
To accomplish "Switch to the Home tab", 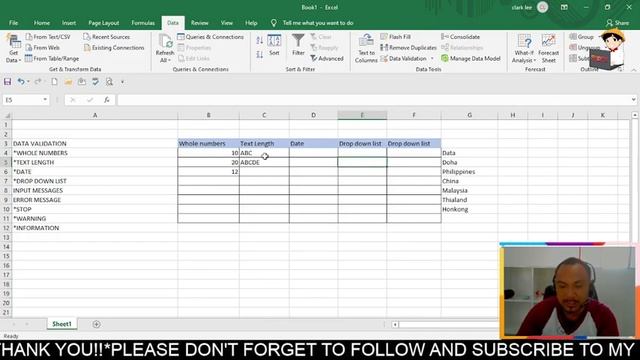I will pyautogui.click(x=42, y=23).
